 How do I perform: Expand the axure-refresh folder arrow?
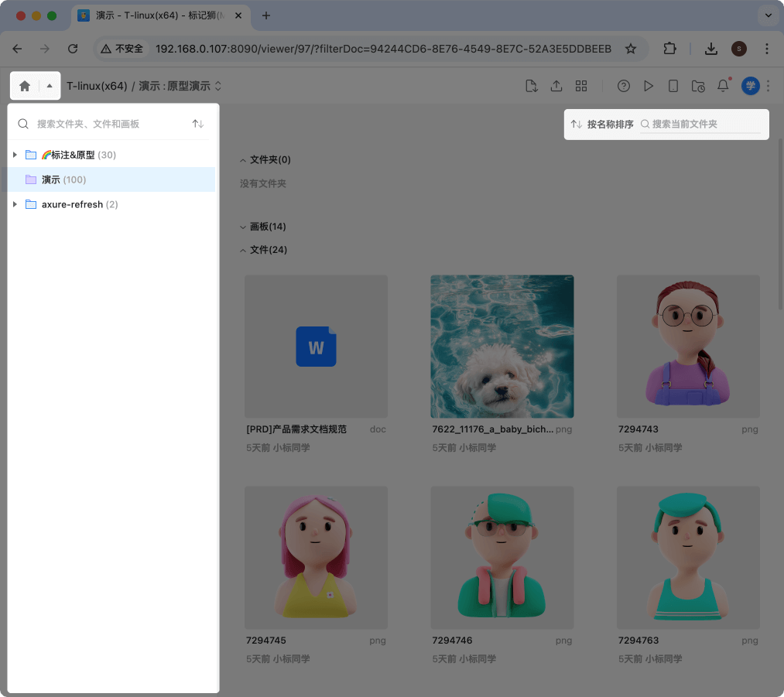[x=15, y=204]
